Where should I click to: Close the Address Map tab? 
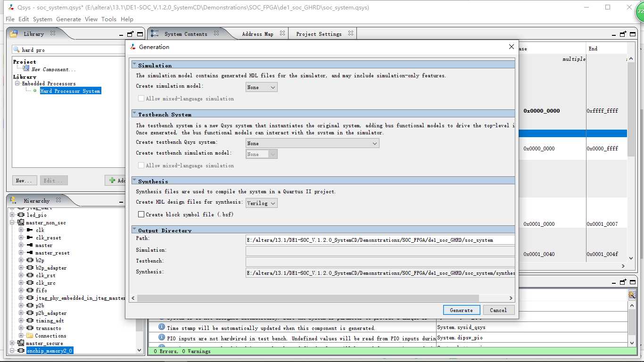pos(282,33)
